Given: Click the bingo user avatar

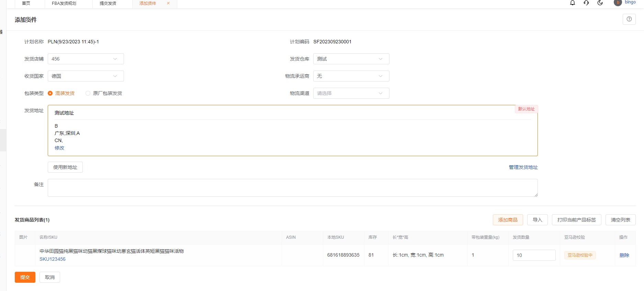Looking at the screenshot, I should click(618, 3).
